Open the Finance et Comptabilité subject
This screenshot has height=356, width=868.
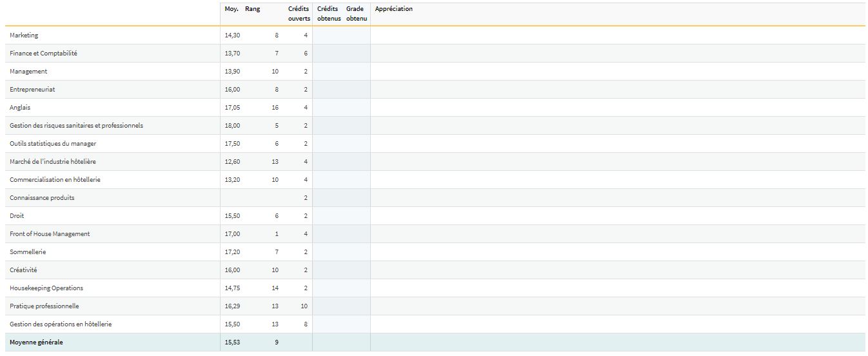(x=43, y=54)
